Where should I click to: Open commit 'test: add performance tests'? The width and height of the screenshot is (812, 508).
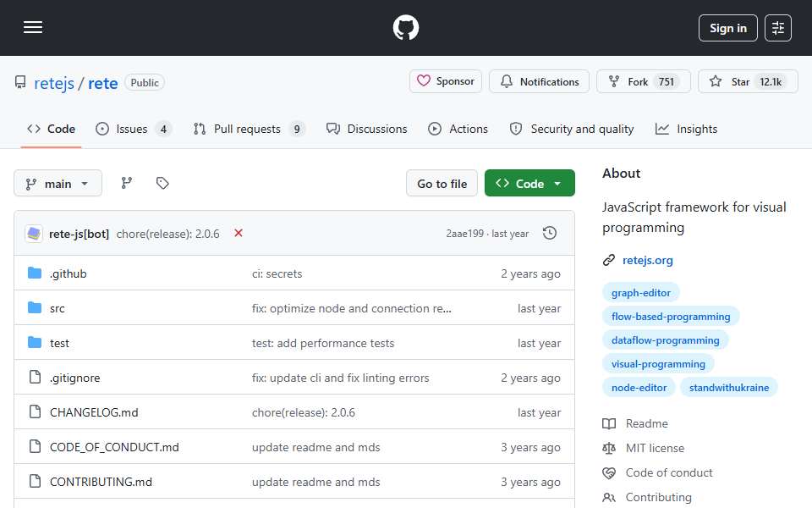click(x=322, y=343)
